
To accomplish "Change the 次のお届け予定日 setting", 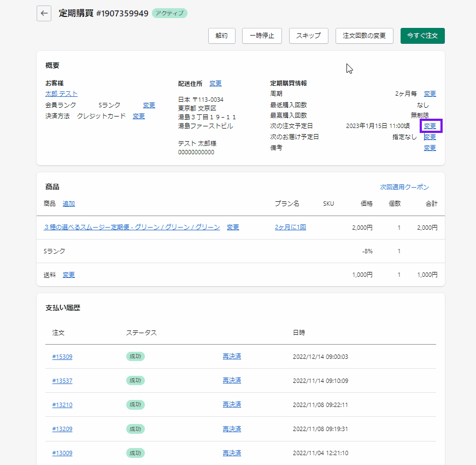I will click(430, 137).
